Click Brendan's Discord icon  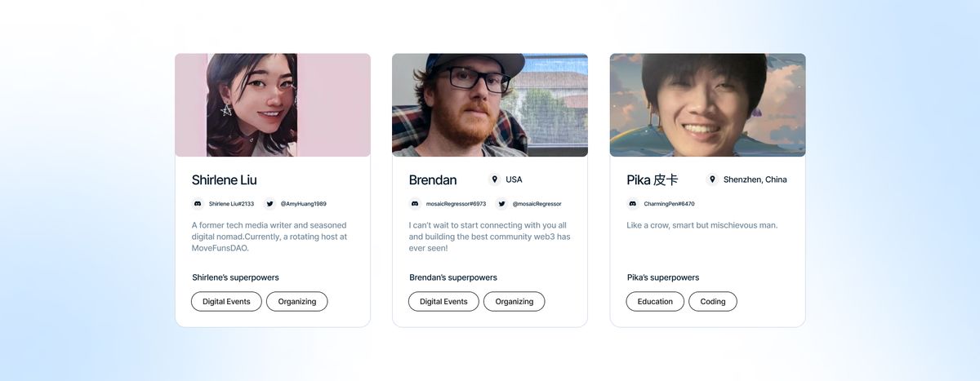(x=415, y=204)
